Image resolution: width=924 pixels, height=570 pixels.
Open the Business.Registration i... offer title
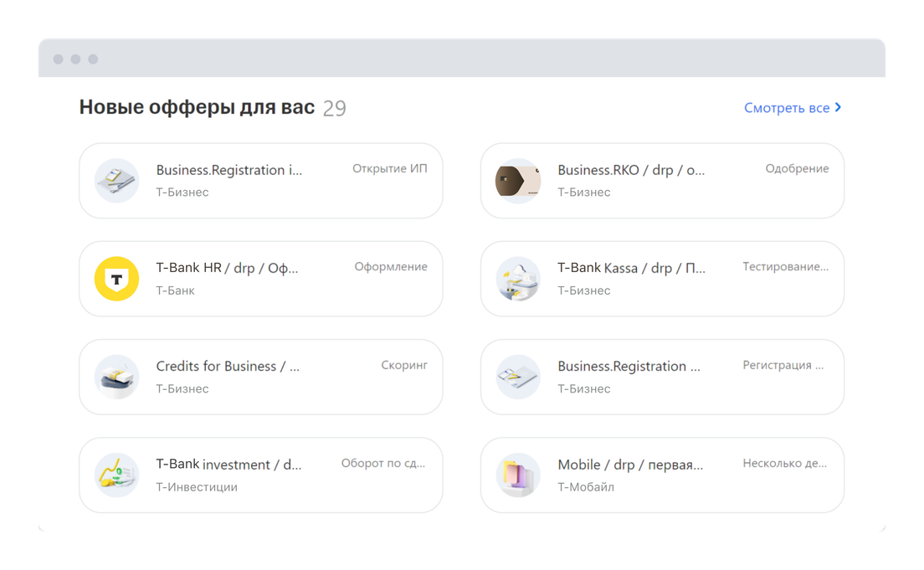tap(228, 171)
